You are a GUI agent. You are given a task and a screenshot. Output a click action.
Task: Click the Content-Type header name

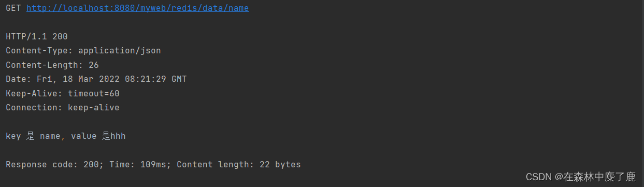pyautogui.click(x=39, y=51)
